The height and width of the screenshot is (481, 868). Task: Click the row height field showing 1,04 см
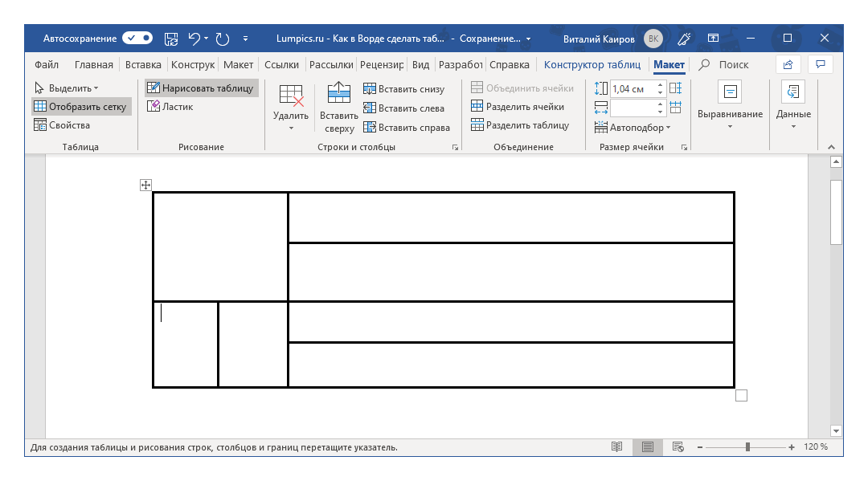(633, 88)
